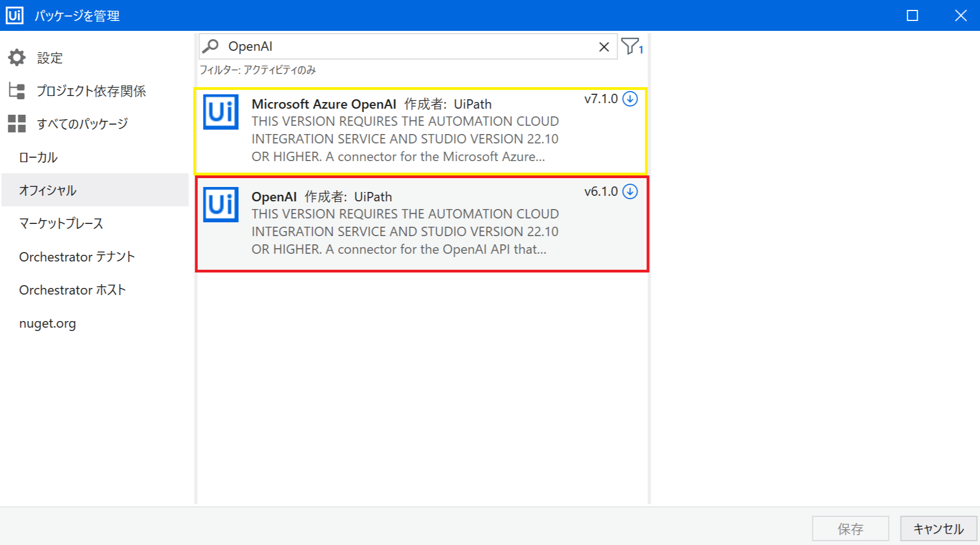Click the 設定 gear icon
The width and height of the screenshot is (980, 545).
tap(17, 57)
